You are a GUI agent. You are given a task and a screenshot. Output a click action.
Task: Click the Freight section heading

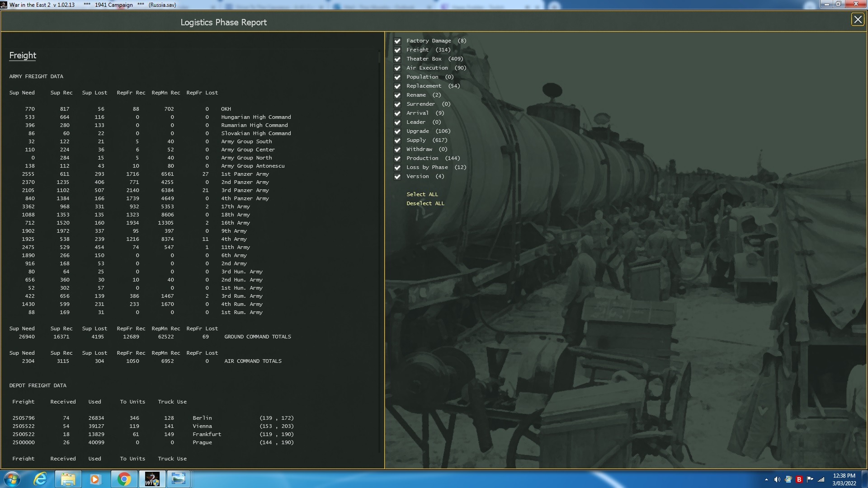[x=23, y=55]
